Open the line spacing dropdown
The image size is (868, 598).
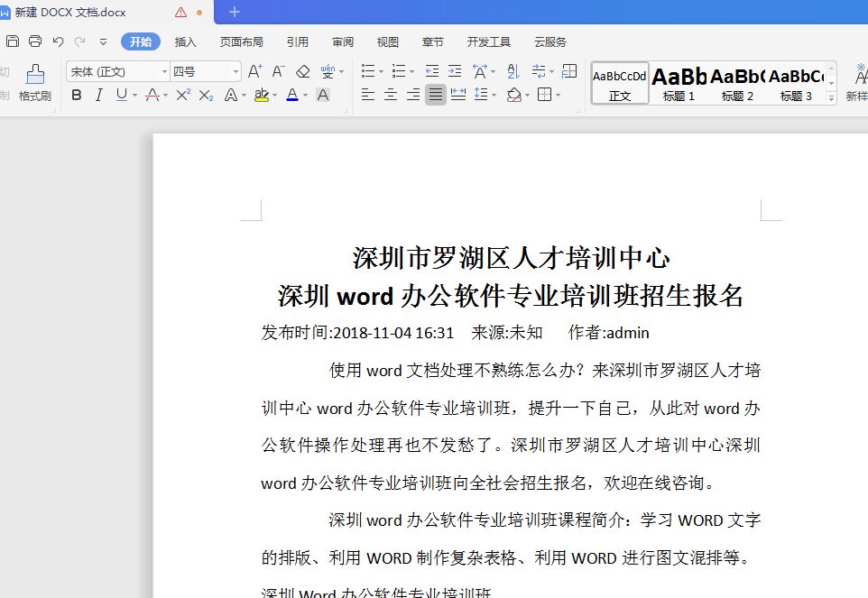[x=485, y=95]
